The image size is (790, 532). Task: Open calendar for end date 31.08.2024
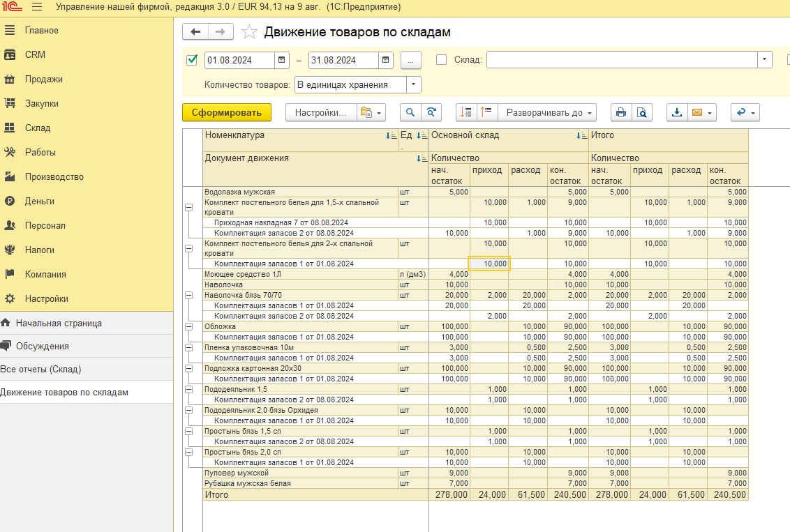coord(385,60)
